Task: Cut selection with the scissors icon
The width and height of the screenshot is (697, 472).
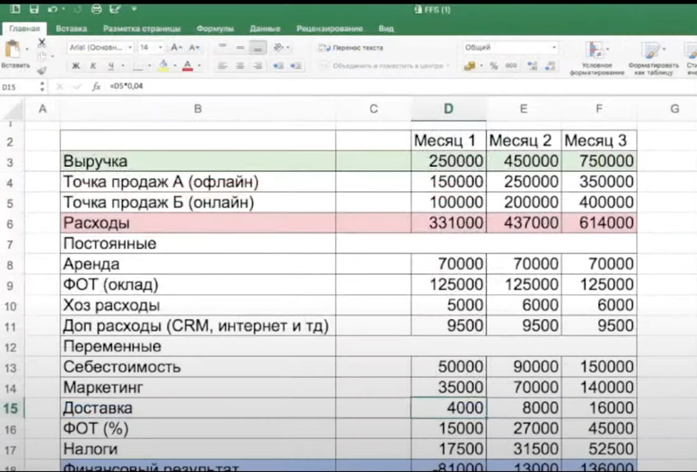Action: tap(42, 43)
